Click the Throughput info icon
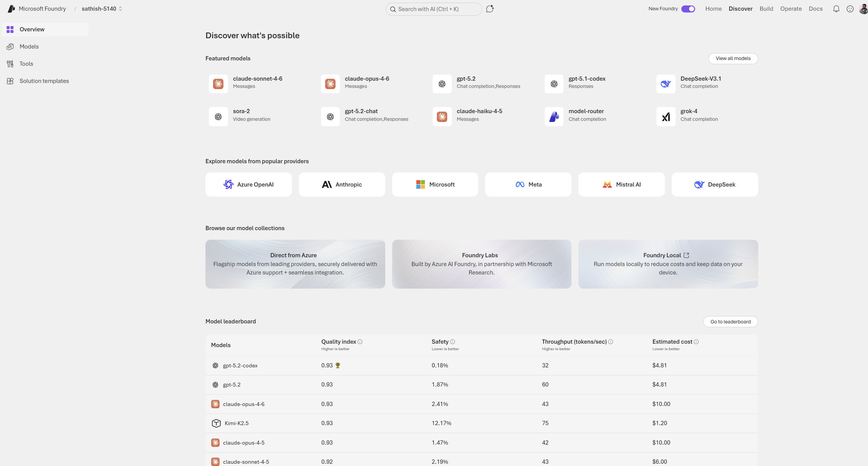This screenshot has height=466, width=868. 611,342
